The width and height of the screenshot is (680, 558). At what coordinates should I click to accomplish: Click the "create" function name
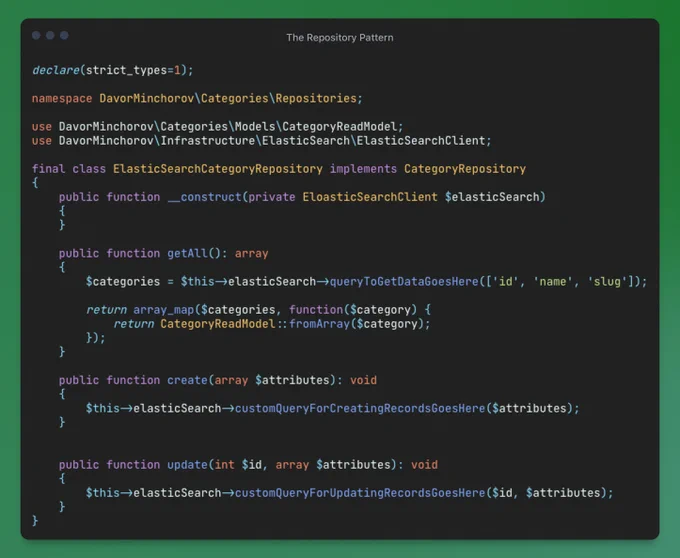187,380
